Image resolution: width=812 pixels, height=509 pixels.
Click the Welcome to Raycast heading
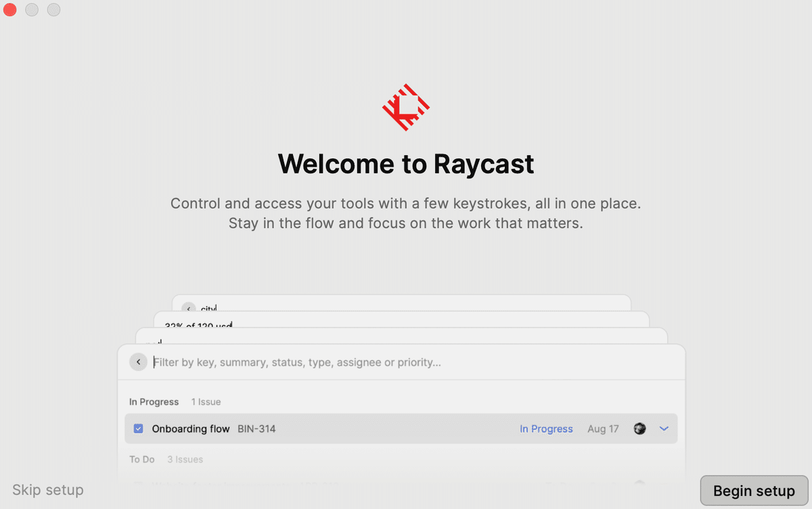(x=406, y=164)
